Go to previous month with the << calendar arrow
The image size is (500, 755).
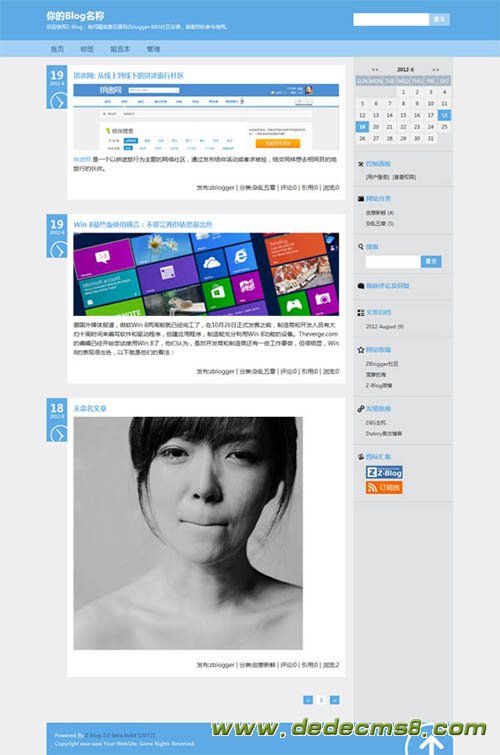point(375,70)
